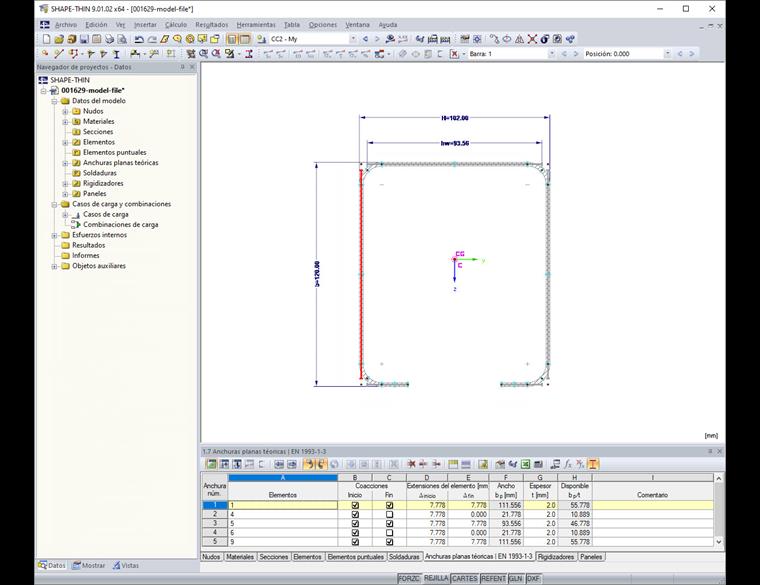Export table to Excel icon

[525, 464]
